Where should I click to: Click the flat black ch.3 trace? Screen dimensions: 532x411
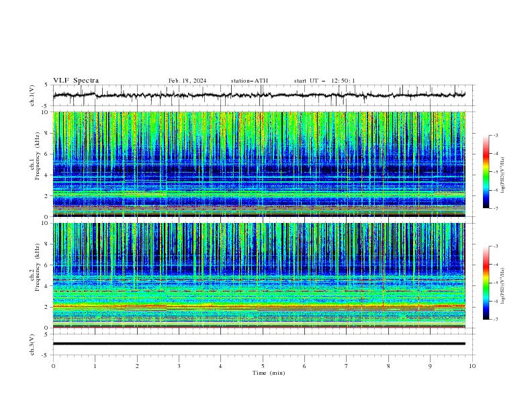(259, 344)
